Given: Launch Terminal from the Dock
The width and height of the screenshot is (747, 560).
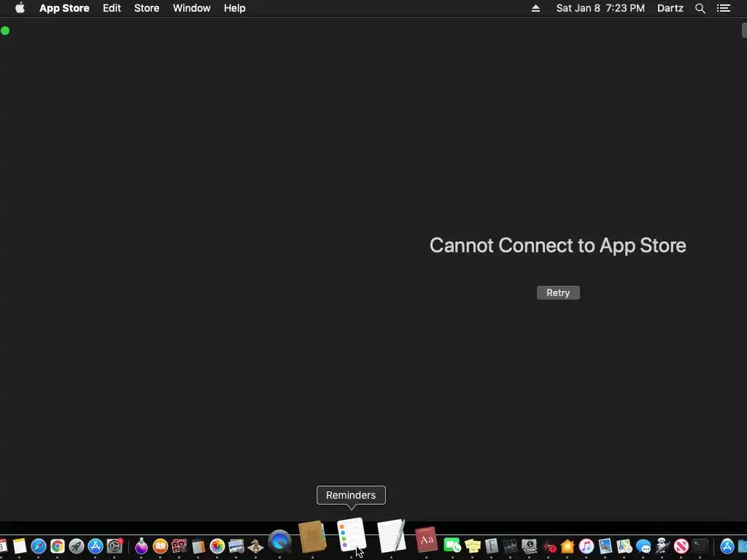Looking at the screenshot, I should point(700,546).
